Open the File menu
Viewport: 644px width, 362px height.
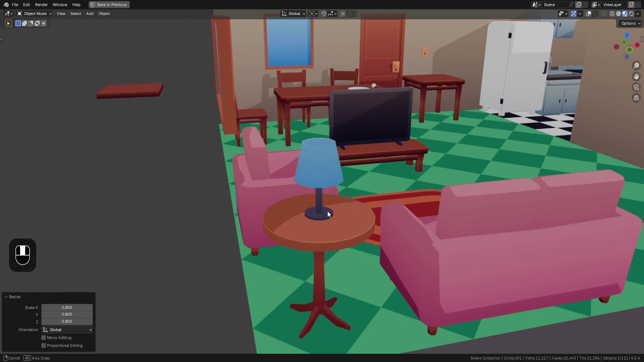(15, 5)
